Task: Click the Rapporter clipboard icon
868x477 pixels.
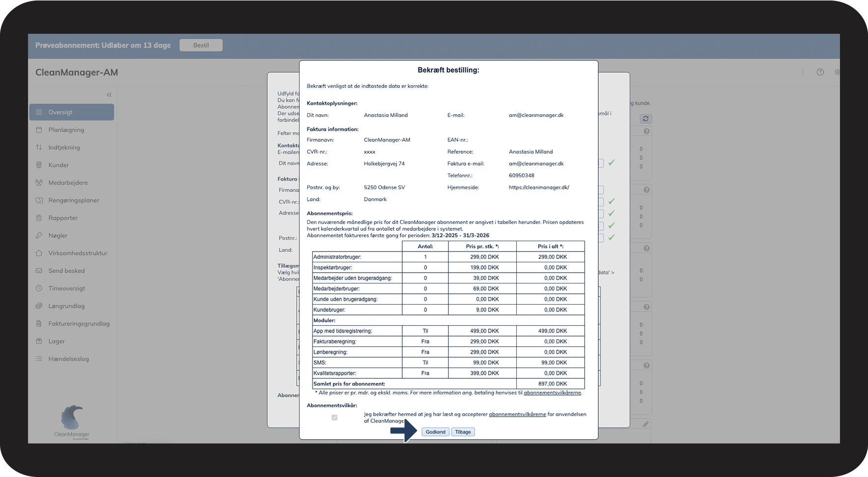Action: point(39,218)
